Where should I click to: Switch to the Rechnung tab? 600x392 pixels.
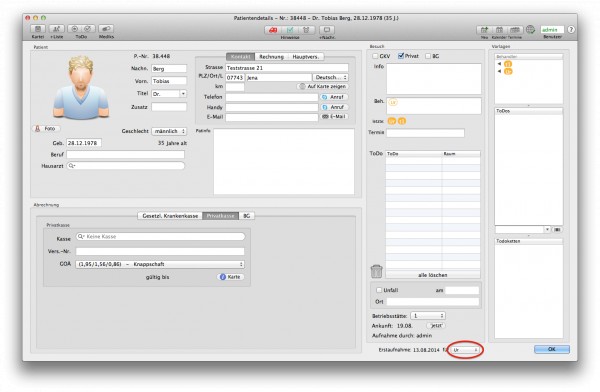pyautogui.click(x=271, y=57)
